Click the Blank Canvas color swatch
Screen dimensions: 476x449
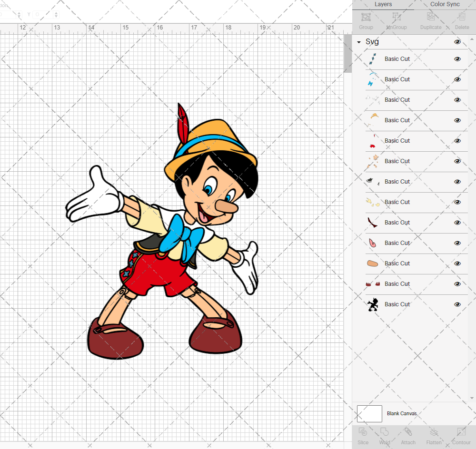coord(369,413)
